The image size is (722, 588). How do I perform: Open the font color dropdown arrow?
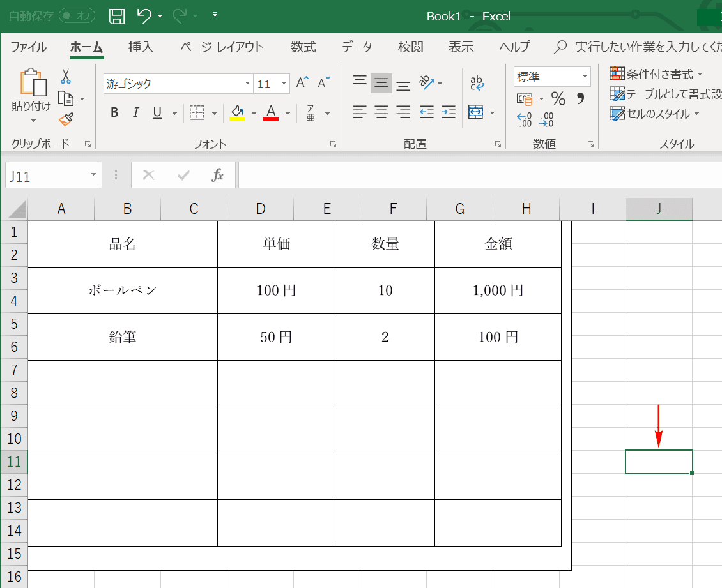tap(288, 113)
